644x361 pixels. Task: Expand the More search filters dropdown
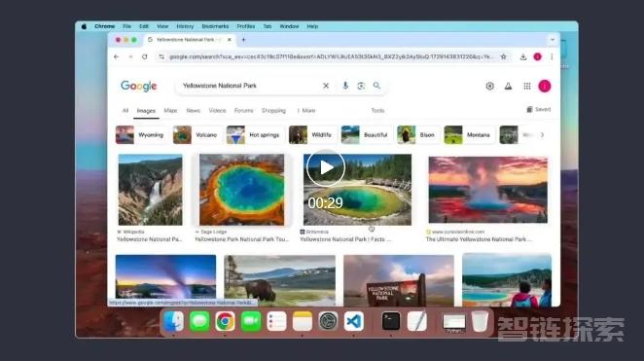coord(306,111)
